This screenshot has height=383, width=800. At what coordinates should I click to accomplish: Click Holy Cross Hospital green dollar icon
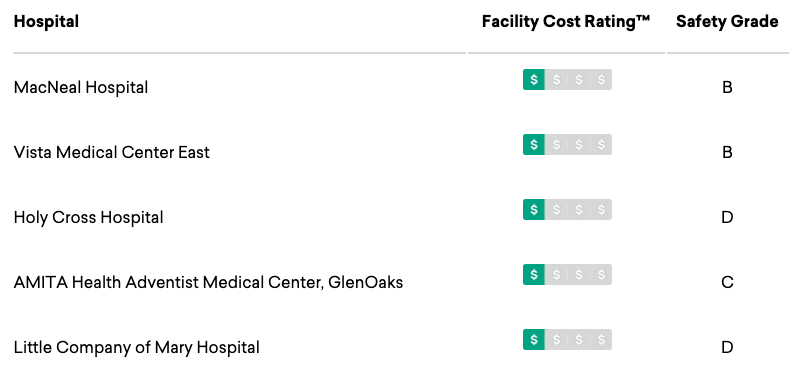click(x=534, y=210)
